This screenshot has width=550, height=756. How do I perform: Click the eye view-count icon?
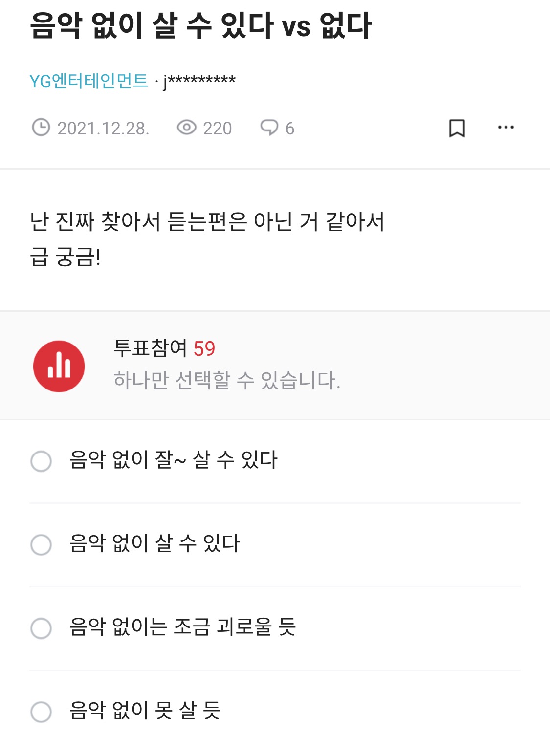(x=186, y=128)
